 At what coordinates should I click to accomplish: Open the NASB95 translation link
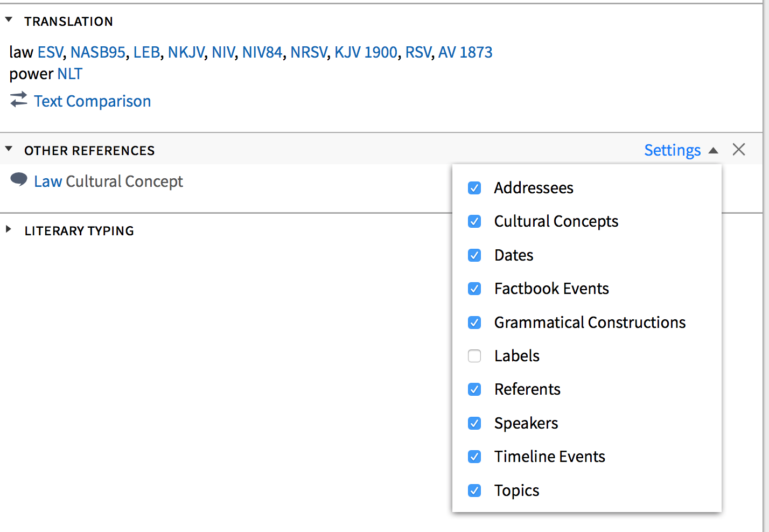click(x=98, y=52)
